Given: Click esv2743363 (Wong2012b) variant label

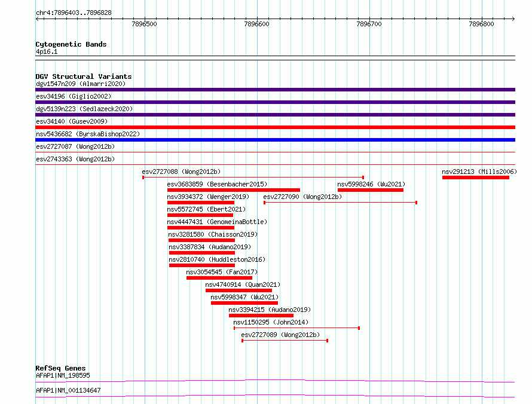Looking at the screenshot, I should pos(75,159).
